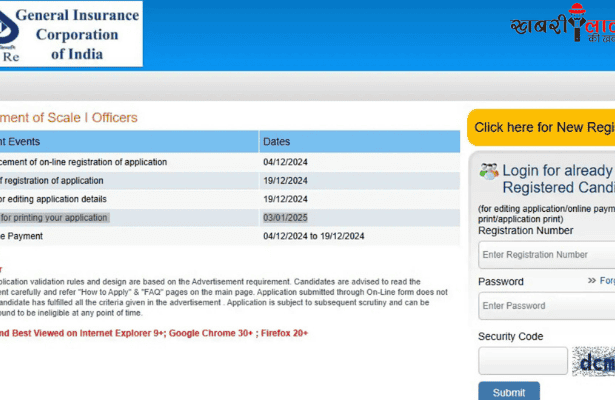The height and width of the screenshot is (400, 615).
Task: Click the Registration Number label
Action: (526, 231)
